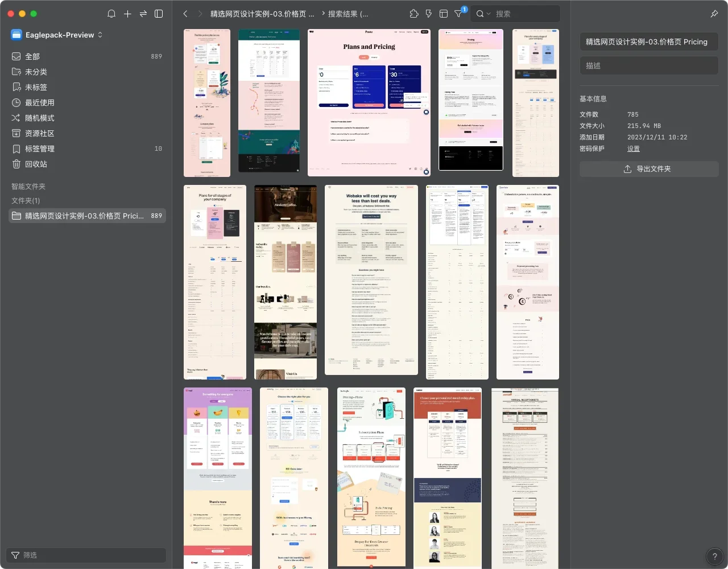
Task: Pin the inspector panel with pin icon
Action: (x=714, y=14)
